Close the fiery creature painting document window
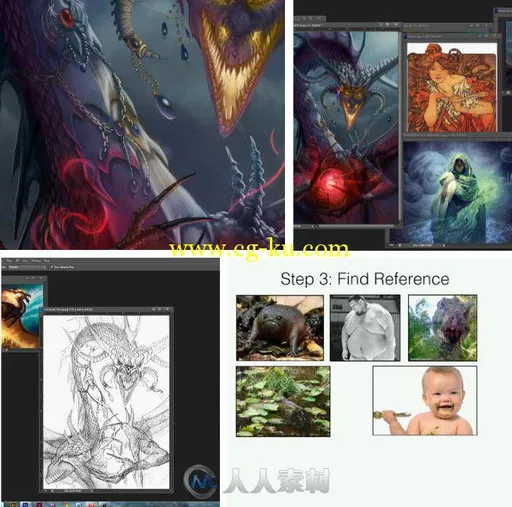 point(41,278)
